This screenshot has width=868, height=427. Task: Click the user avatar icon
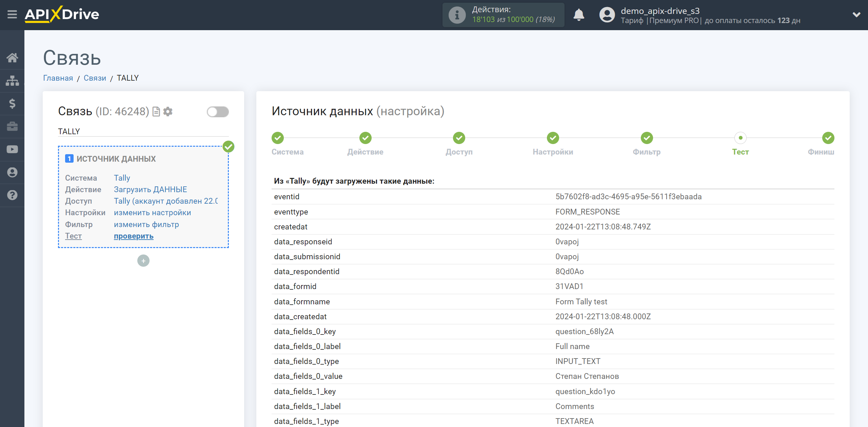[x=607, y=15]
